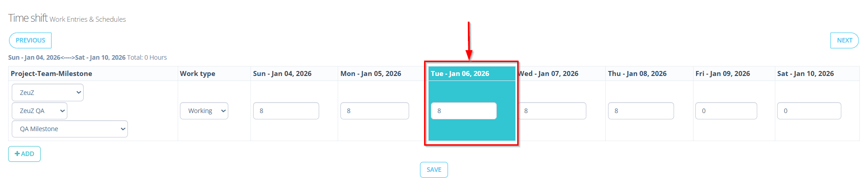Focus the Monday Jan 05 hours field
The image size is (868, 194).
pyautogui.click(x=374, y=111)
